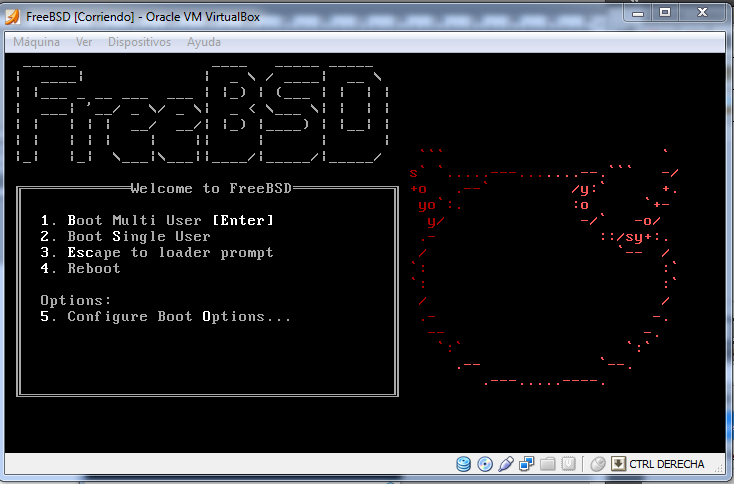Click the USB devices status icon
Screen dimensions: 734x484
(506, 464)
